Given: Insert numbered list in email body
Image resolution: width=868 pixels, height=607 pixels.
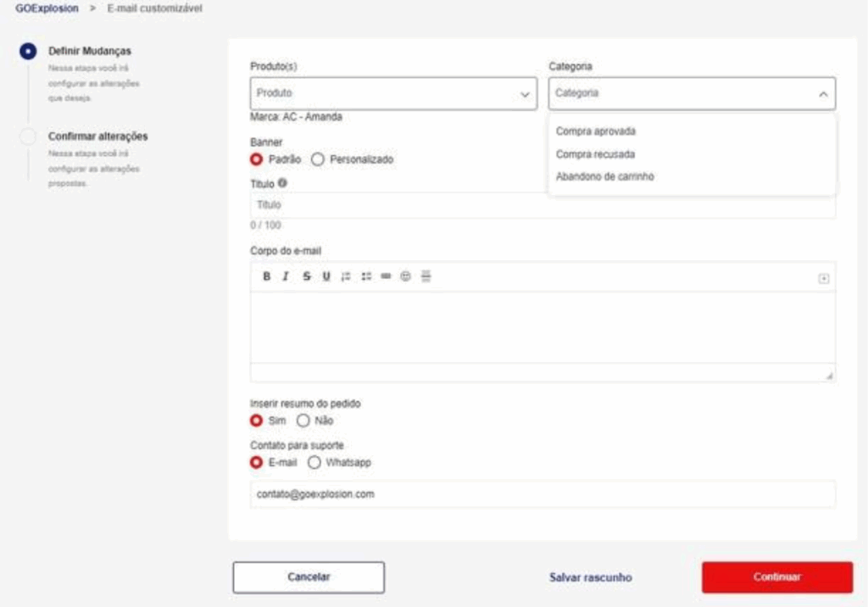Looking at the screenshot, I should click(x=346, y=276).
